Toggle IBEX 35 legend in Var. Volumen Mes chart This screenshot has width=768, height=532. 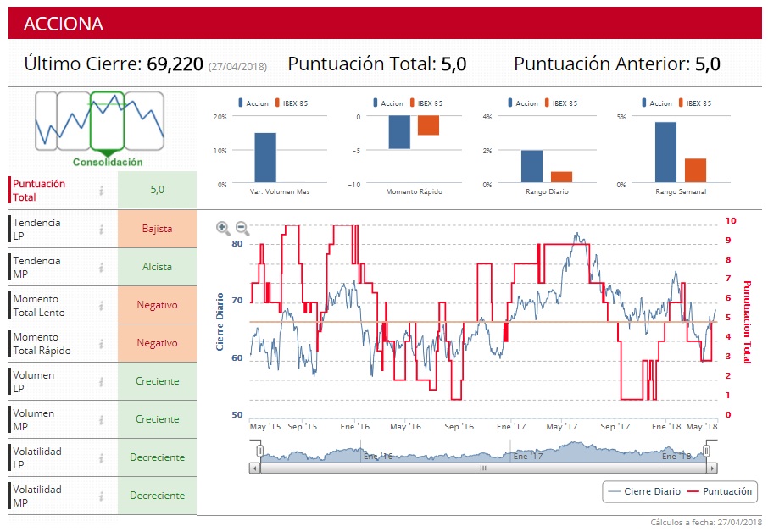click(x=292, y=103)
